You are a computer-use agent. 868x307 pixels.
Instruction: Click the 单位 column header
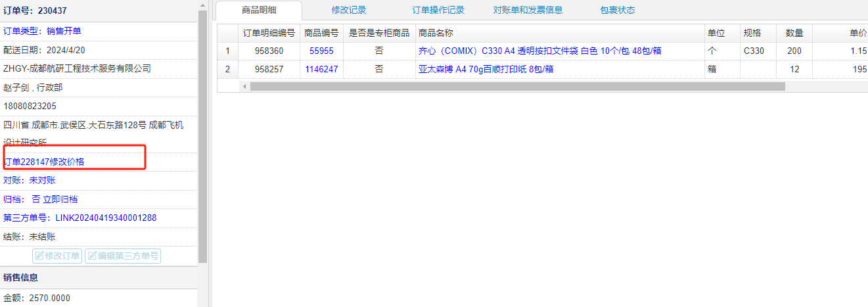coord(722,33)
